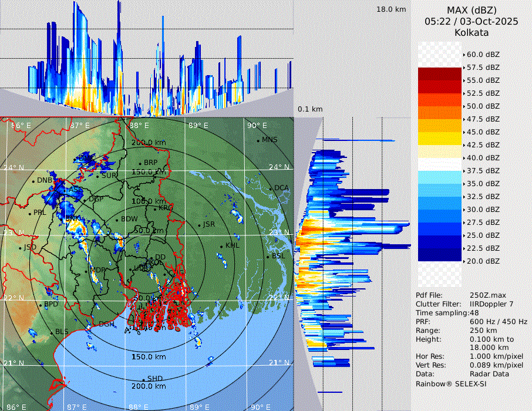Click the MAX (dBZ) title text

tap(471, 10)
